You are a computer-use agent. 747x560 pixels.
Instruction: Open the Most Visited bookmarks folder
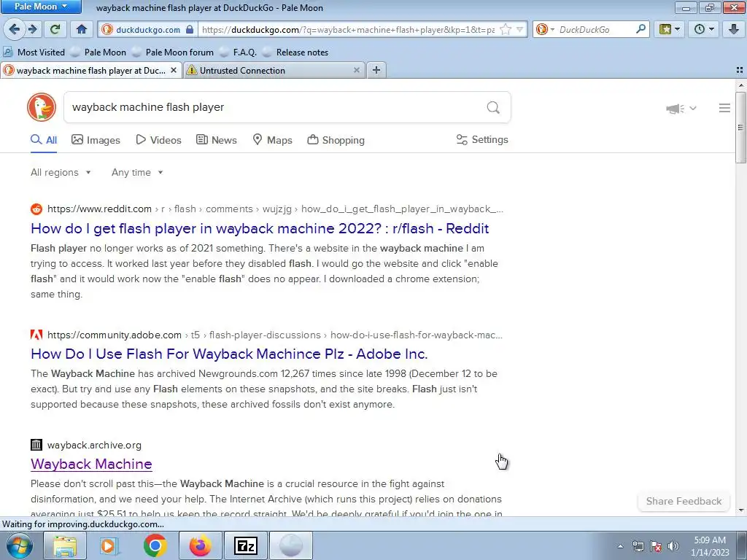pos(34,52)
